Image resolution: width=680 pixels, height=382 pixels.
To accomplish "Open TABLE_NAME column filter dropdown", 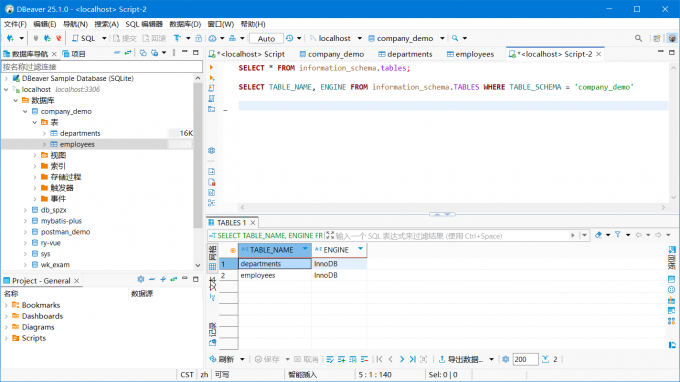I will click(x=305, y=249).
